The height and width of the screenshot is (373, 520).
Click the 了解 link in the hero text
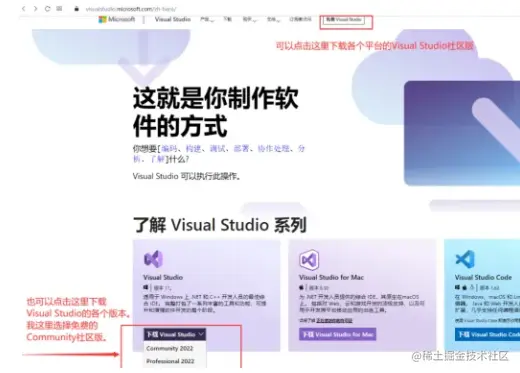pos(157,159)
